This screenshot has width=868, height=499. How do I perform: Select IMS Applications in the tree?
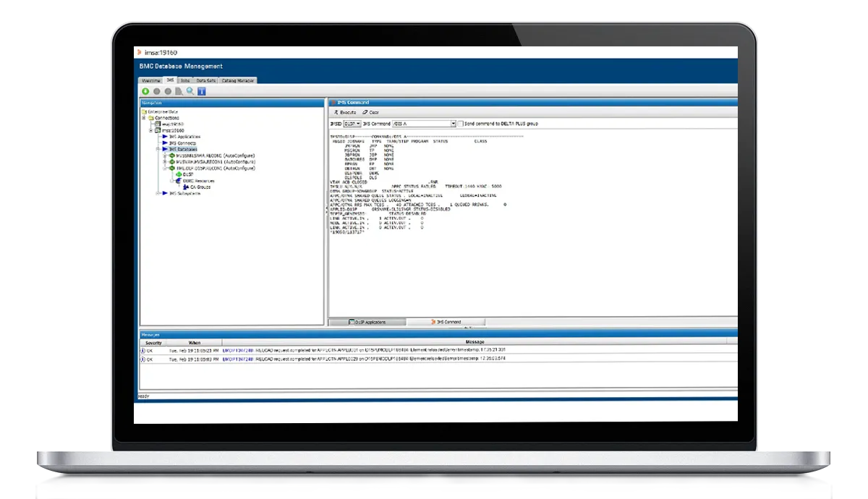184,137
